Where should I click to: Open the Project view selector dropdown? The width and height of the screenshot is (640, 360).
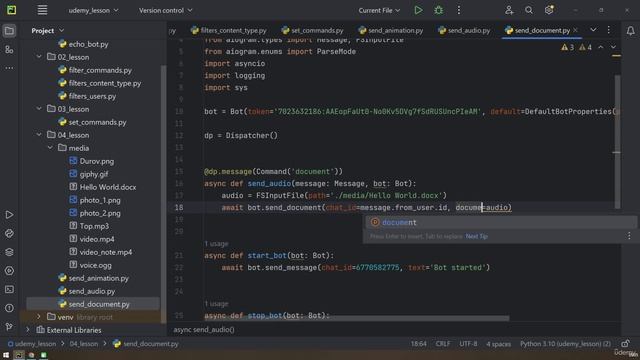48,31
